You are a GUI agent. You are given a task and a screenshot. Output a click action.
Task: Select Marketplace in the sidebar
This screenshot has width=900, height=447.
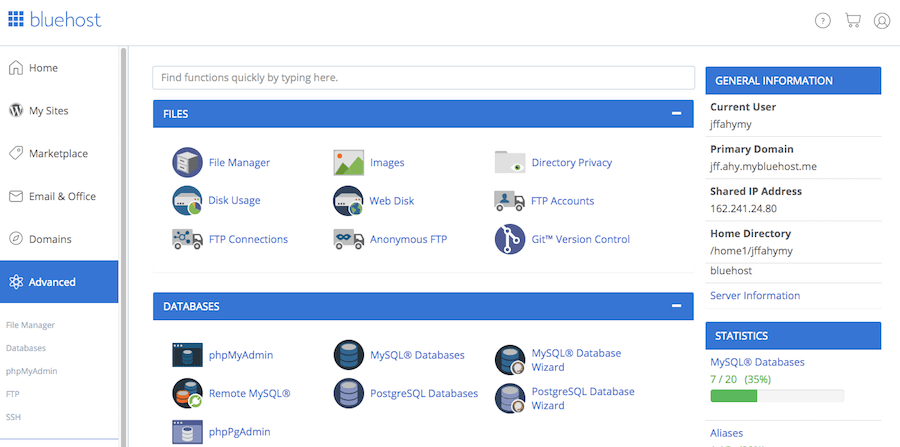pyautogui.click(x=59, y=153)
